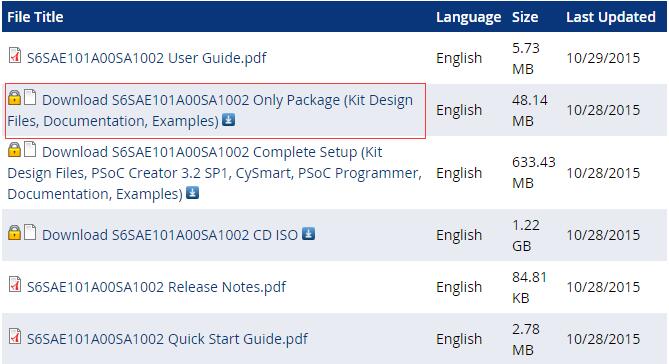
Task: Click the lock icon on CD ISO row
Action: (14, 232)
